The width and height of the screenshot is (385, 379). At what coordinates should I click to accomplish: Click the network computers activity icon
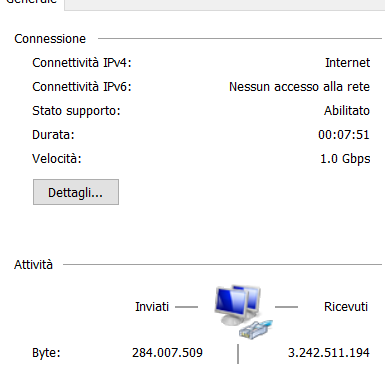tap(237, 305)
